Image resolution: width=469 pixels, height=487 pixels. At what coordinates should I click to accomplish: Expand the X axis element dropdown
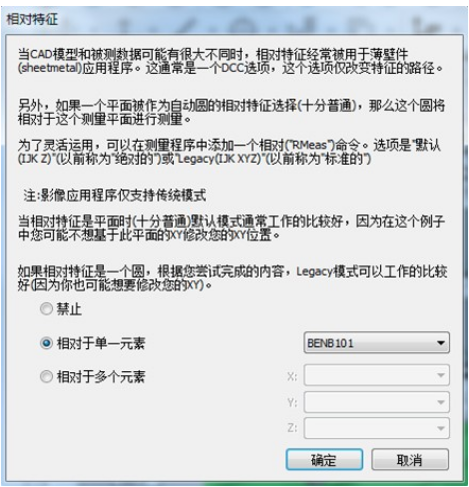pyautogui.click(x=377, y=375)
